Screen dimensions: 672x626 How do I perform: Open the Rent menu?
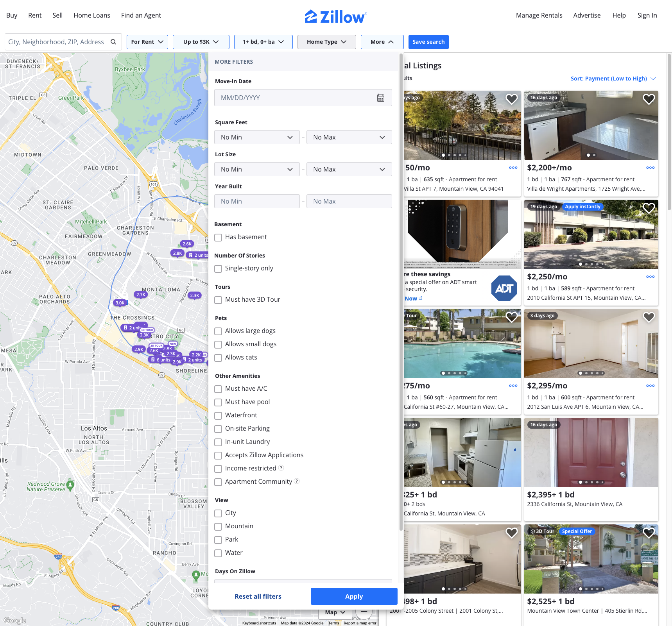click(x=35, y=15)
